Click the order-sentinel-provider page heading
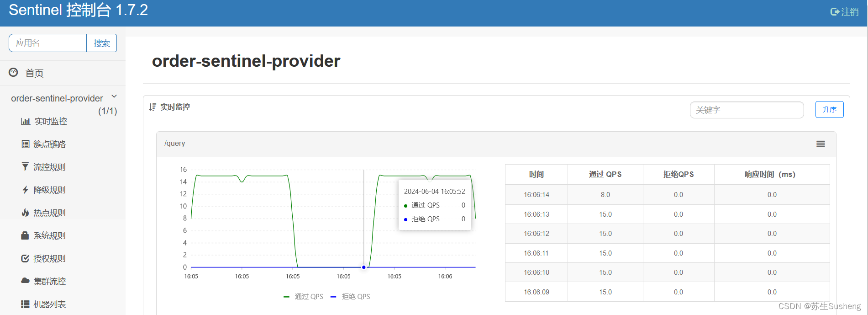868x315 pixels. click(246, 61)
